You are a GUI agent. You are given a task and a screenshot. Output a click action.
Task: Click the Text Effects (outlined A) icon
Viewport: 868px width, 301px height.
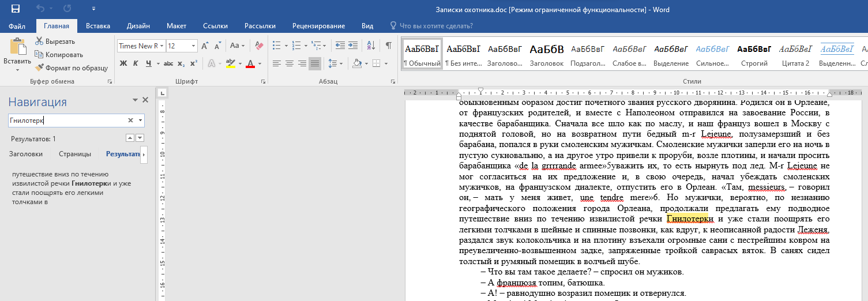(x=211, y=63)
